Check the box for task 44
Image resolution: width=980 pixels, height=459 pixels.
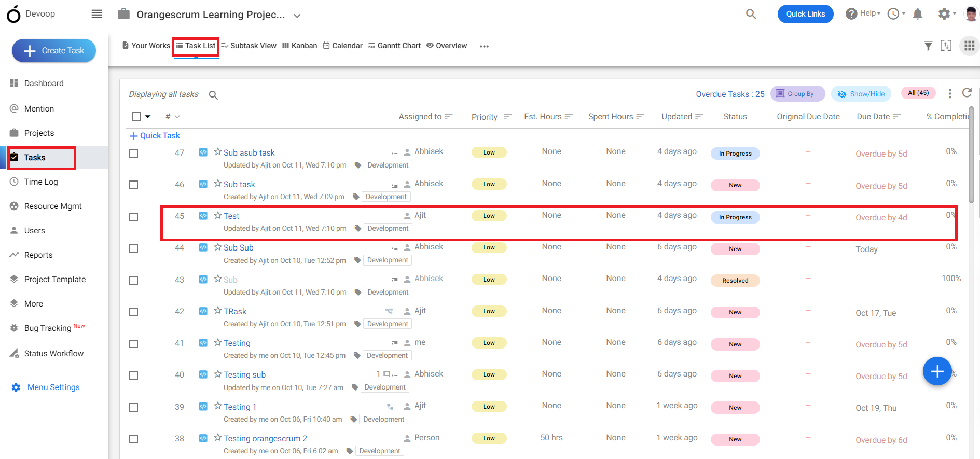point(133,249)
